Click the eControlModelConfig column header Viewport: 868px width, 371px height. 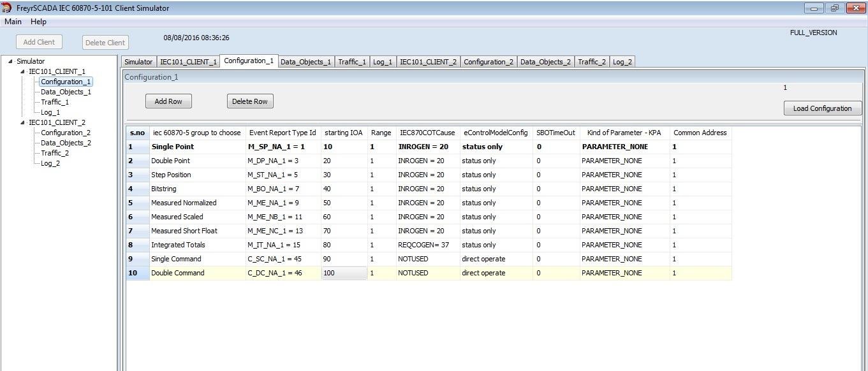[x=496, y=133]
